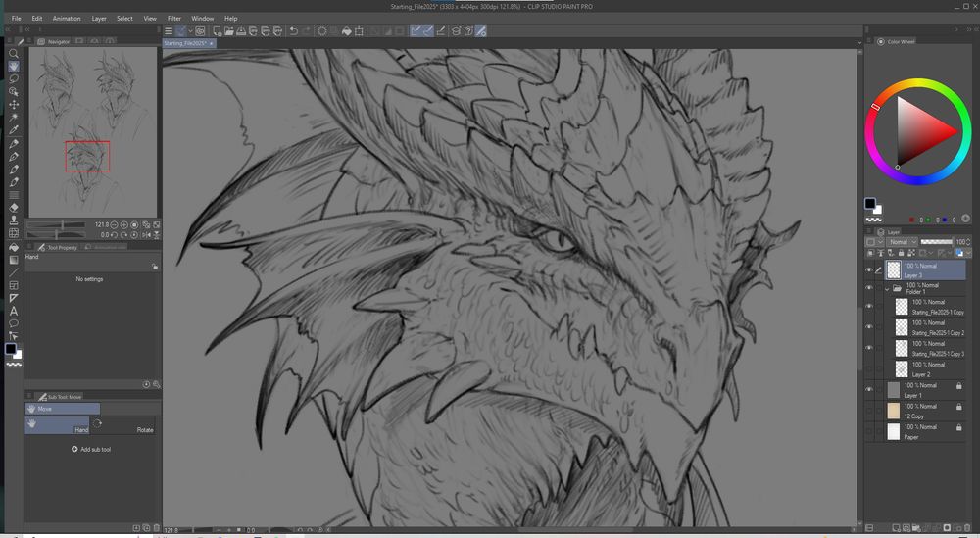Select the Auto Select magic wand tool
Image resolution: width=980 pixels, height=538 pixels.
tap(13, 117)
